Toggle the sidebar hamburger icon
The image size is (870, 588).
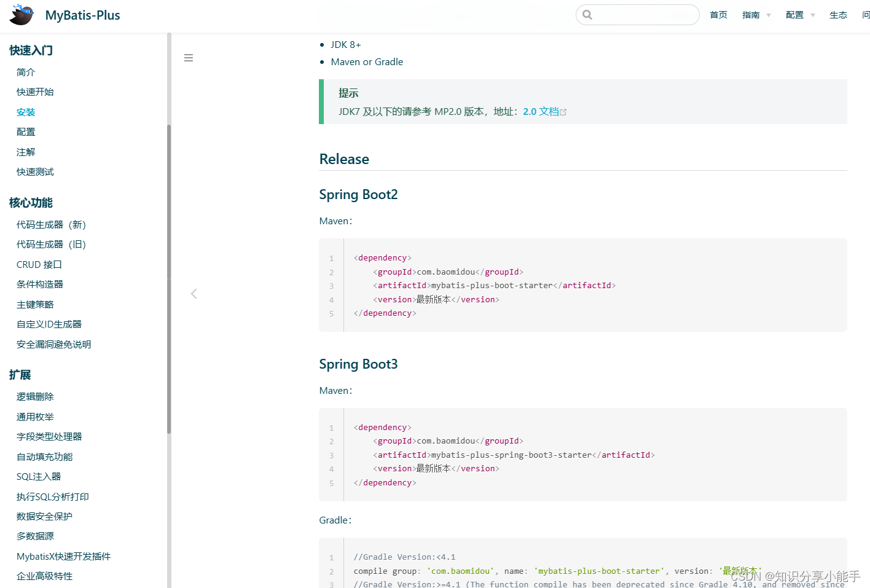pos(189,58)
